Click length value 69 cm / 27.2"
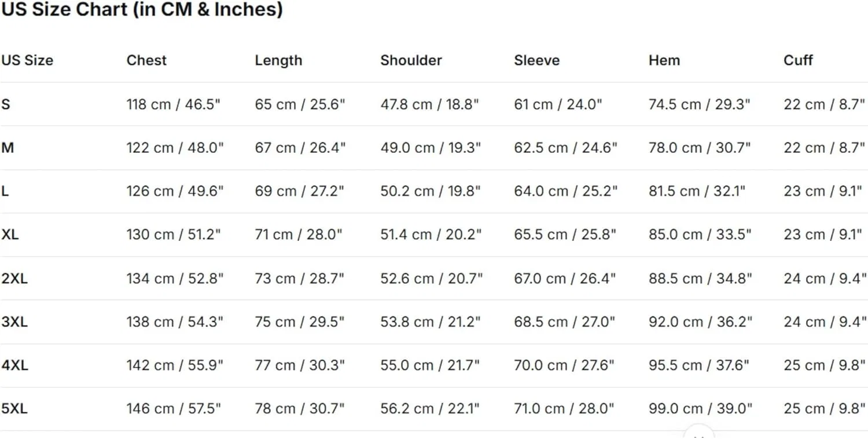 tap(299, 191)
